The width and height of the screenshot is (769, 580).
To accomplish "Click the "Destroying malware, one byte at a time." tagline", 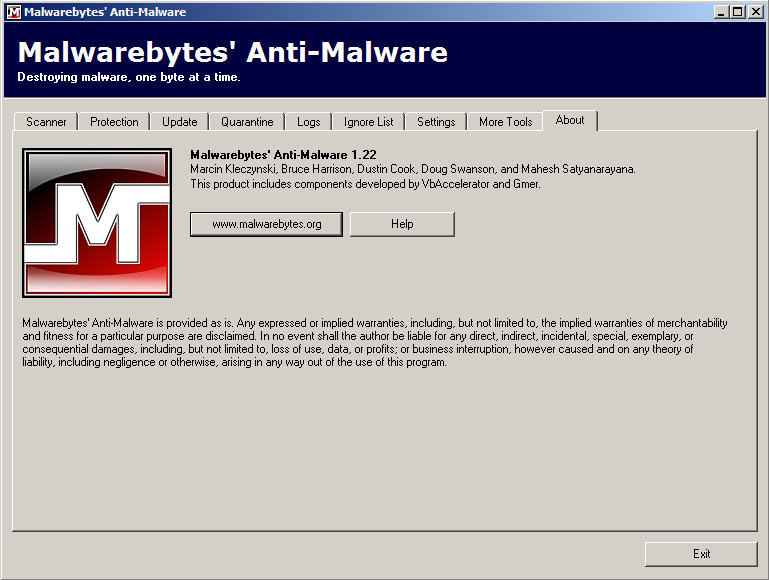I will [129, 77].
